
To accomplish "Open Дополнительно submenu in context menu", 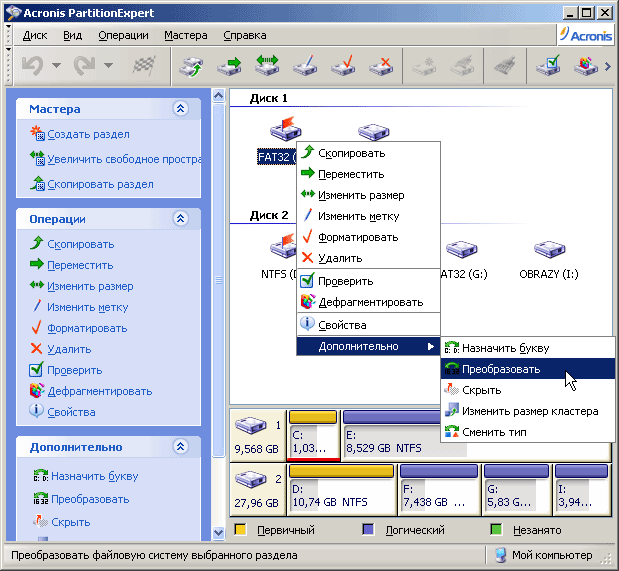I will [368, 346].
